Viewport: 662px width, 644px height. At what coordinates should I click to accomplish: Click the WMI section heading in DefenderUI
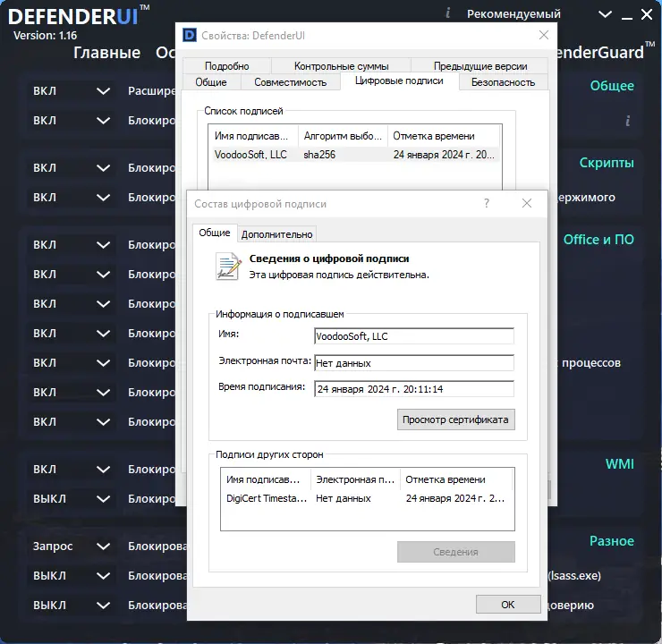(619, 464)
